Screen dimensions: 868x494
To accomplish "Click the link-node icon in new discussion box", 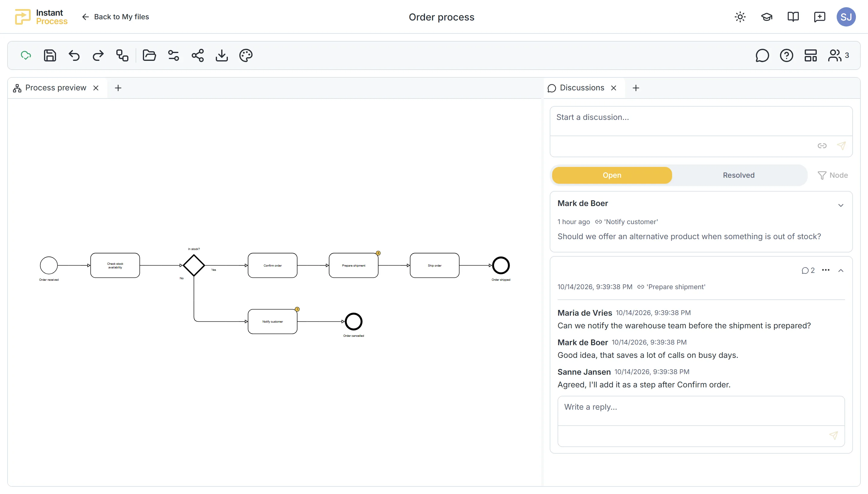I will coord(822,146).
